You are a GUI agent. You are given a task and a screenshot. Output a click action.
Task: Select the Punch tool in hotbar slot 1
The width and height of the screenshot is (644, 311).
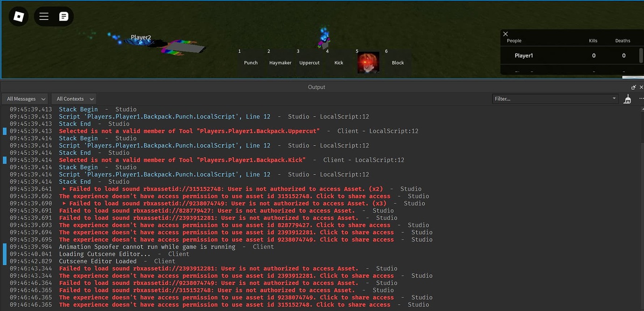click(251, 62)
